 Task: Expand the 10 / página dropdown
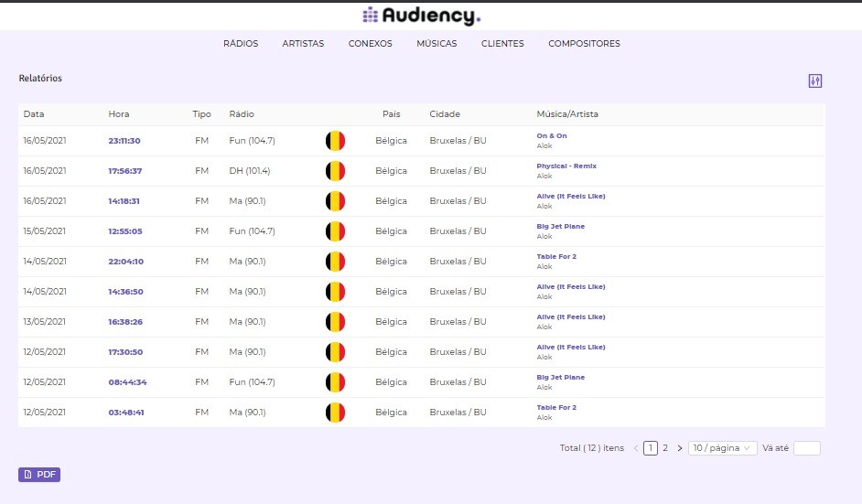coord(722,448)
